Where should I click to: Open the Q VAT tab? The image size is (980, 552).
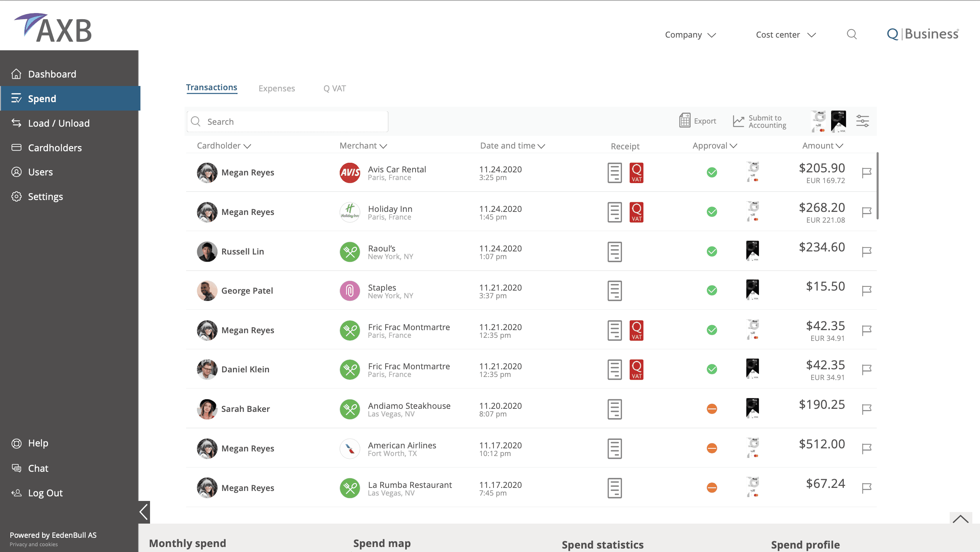(334, 88)
